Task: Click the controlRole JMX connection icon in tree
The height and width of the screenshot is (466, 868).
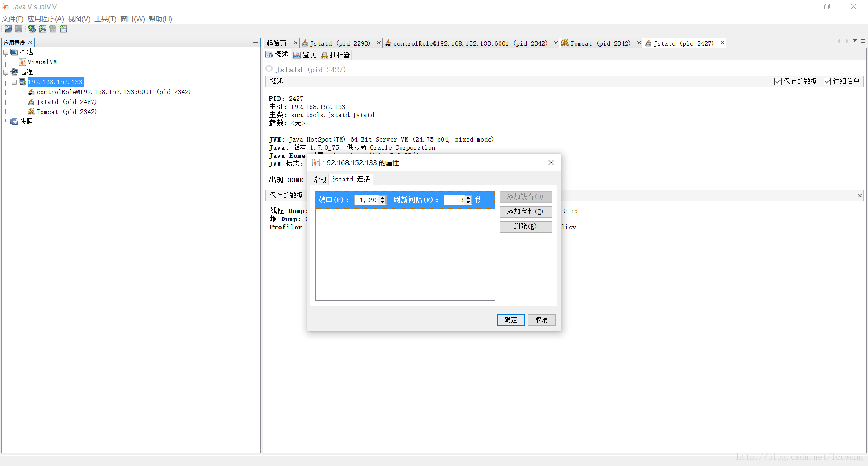Action: pyautogui.click(x=31, y=92)
